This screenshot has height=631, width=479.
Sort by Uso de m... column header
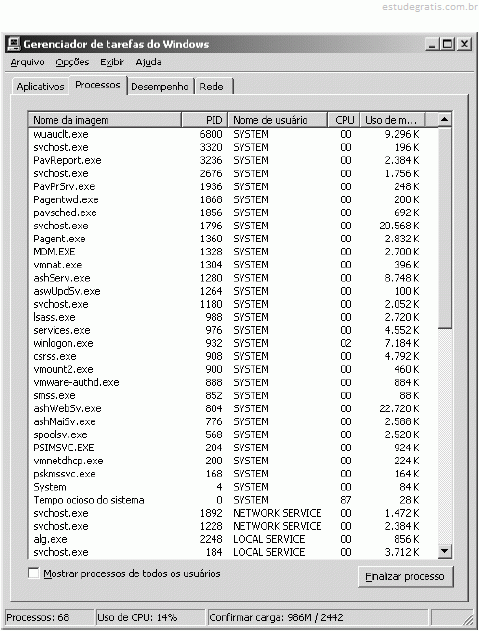392,120
